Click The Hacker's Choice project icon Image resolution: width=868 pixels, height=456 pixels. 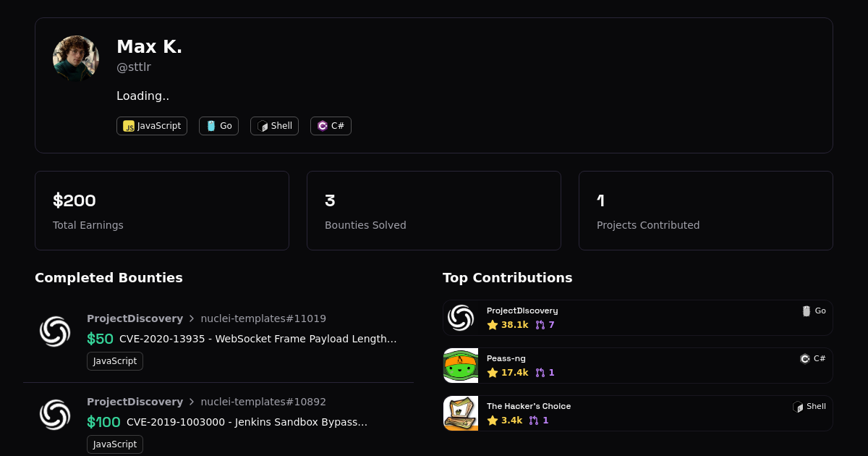(x=461, y=413)
